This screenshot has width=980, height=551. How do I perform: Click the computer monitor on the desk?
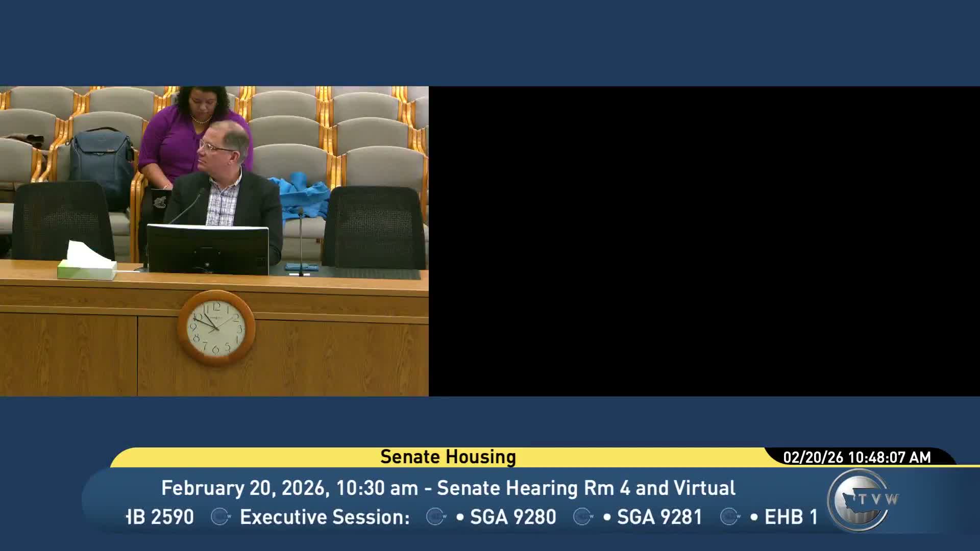pos(208,249)
